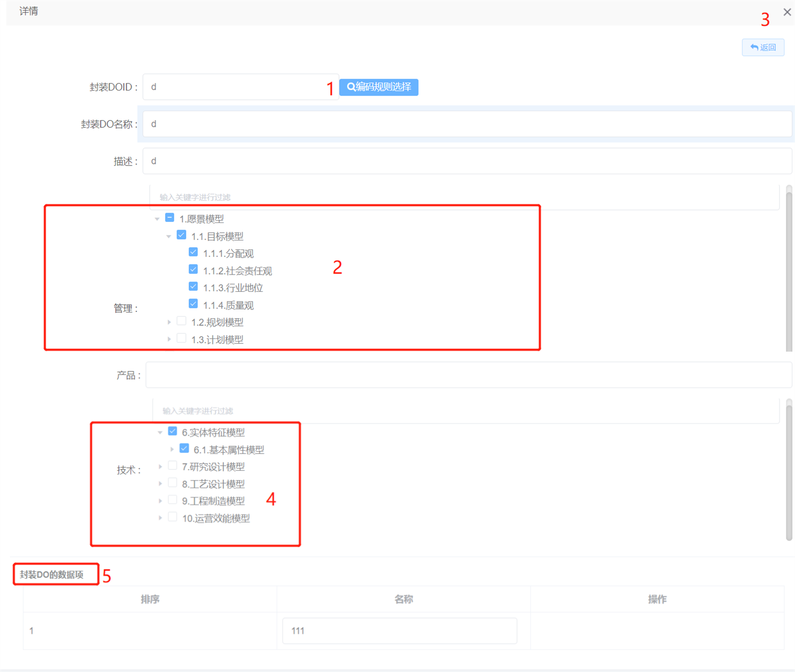The height and width of the screenshot is (672, 795).
Task: Toggle the 1.1.4.质量观 checkbox
Action: coord(193,304)
